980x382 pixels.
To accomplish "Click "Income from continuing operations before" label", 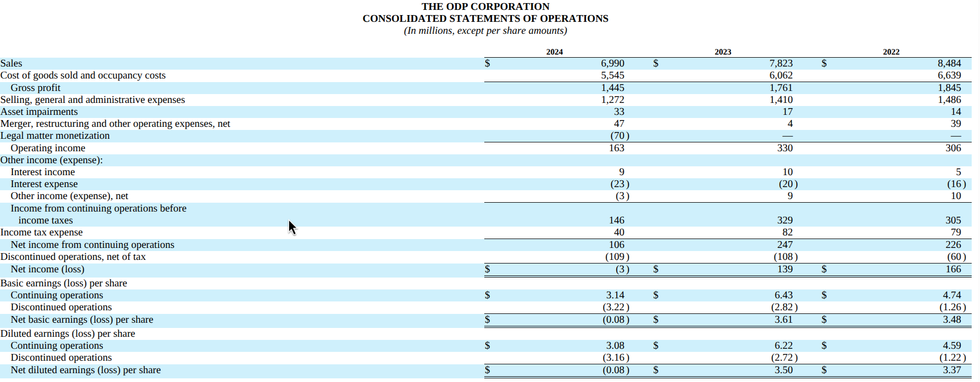I will [99, 208].
